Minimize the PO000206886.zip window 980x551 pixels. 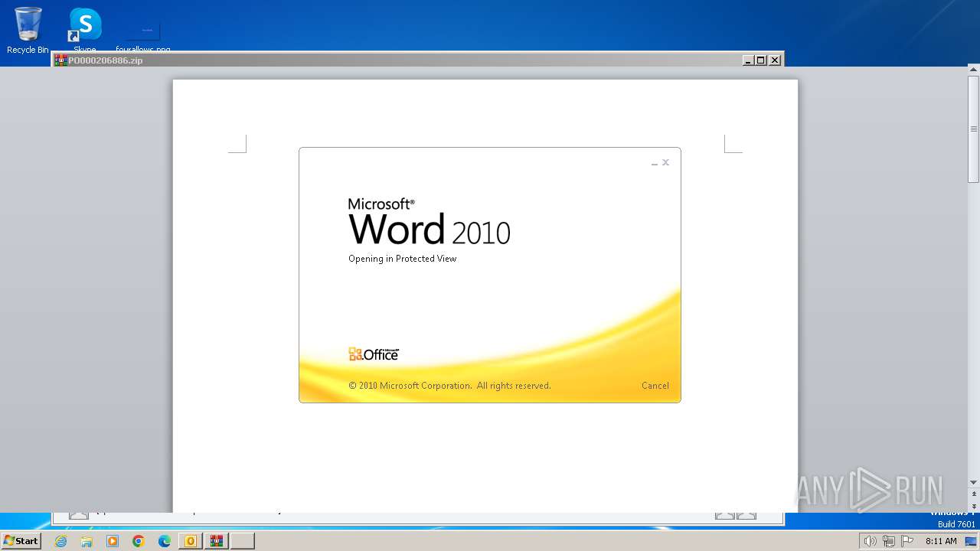click(x=748, y=60)
